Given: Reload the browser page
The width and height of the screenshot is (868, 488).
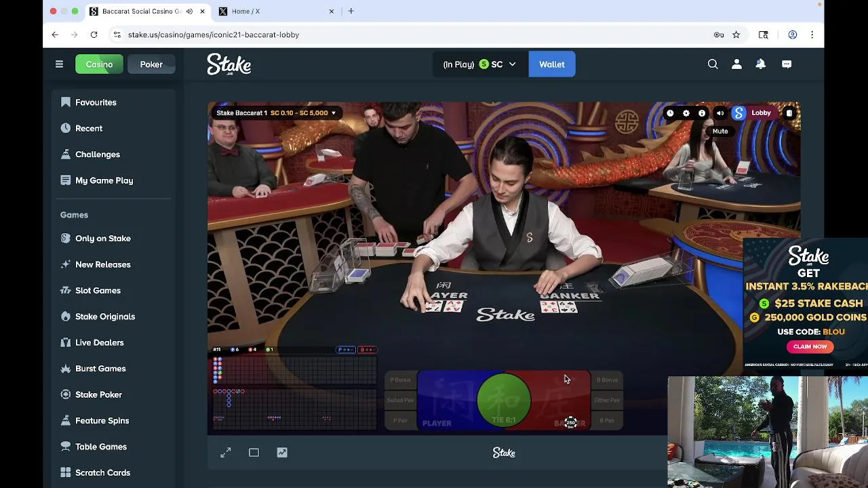Looking at the screenshot, I should 94,35.
